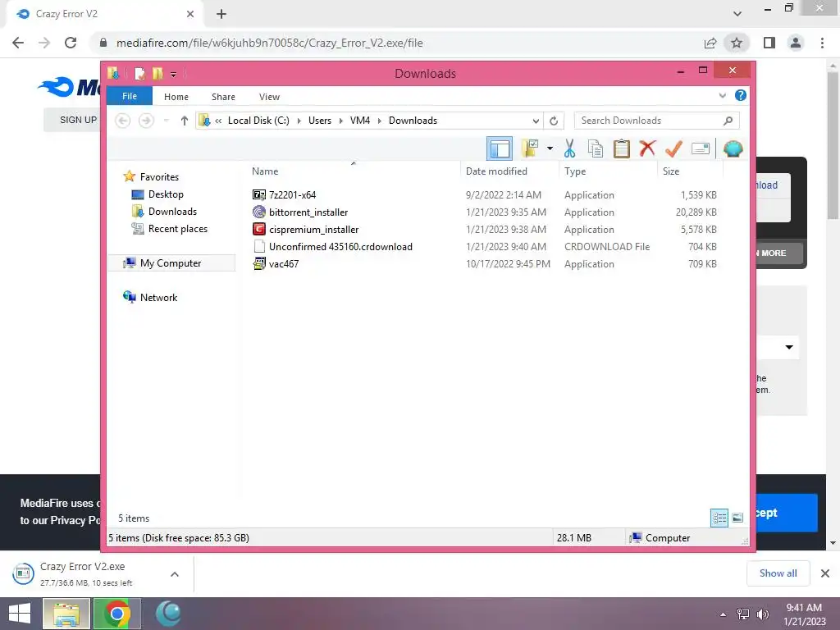Click new folder icon in title bar
This screenshot has width=840, height=630.
tap(157, 73)
